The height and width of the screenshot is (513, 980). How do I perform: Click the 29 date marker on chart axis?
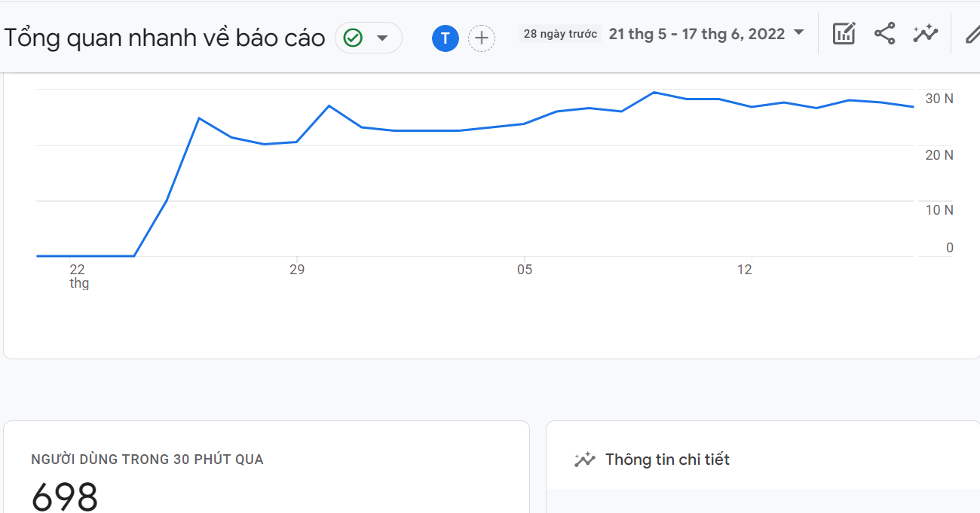click(x=297, y=270)
